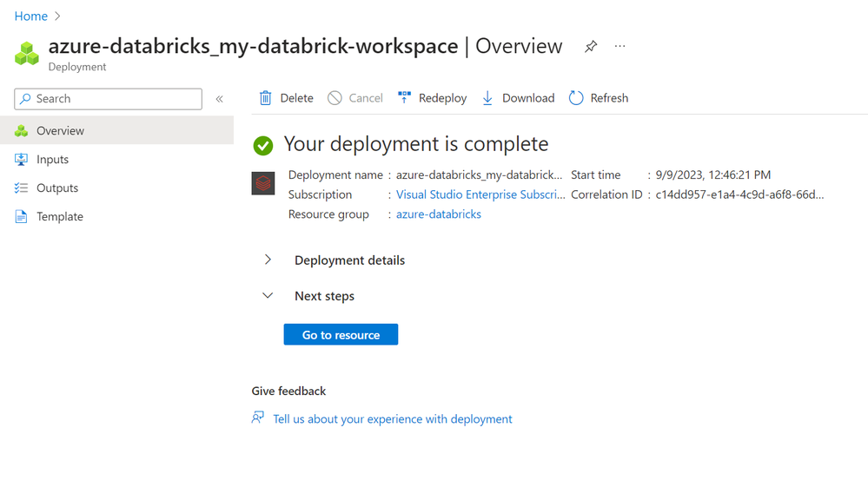Image resolution: width=868 pixels, height=487 pixels.
Task: Click the Databricks resource icon
Action: pyautogui.click(x=263, y=183)
